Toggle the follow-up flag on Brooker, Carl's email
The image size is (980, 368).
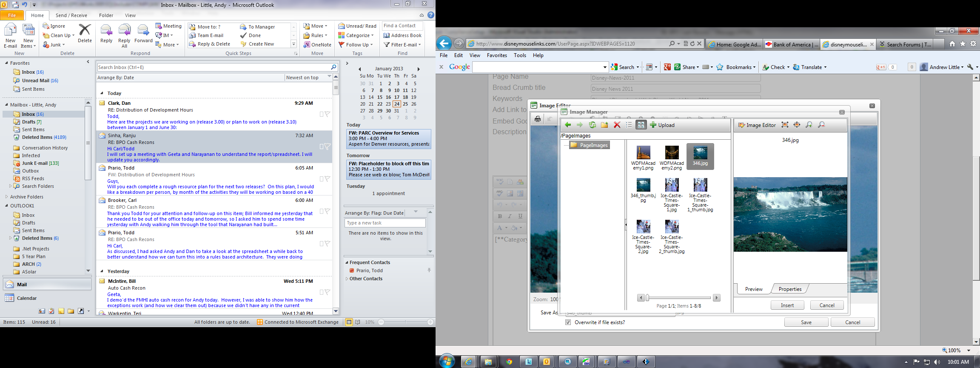point(328,211)
